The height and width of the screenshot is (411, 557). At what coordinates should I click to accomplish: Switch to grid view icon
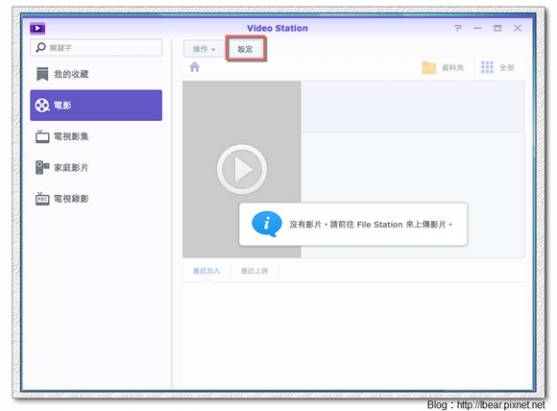487,67
